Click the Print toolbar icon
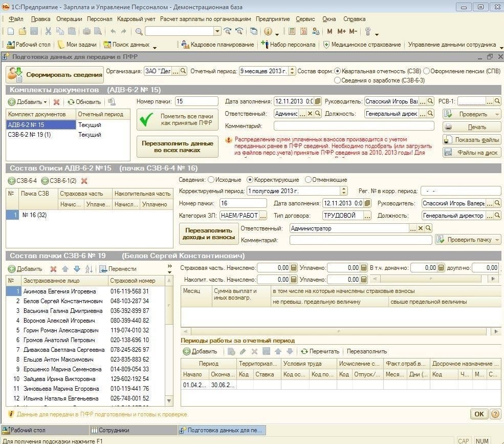Screen dimensions: 504x444 (86, 31)
